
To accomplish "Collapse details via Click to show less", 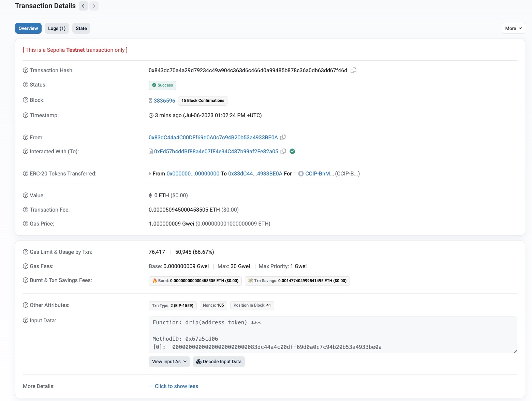I will [x=176, y=386].
